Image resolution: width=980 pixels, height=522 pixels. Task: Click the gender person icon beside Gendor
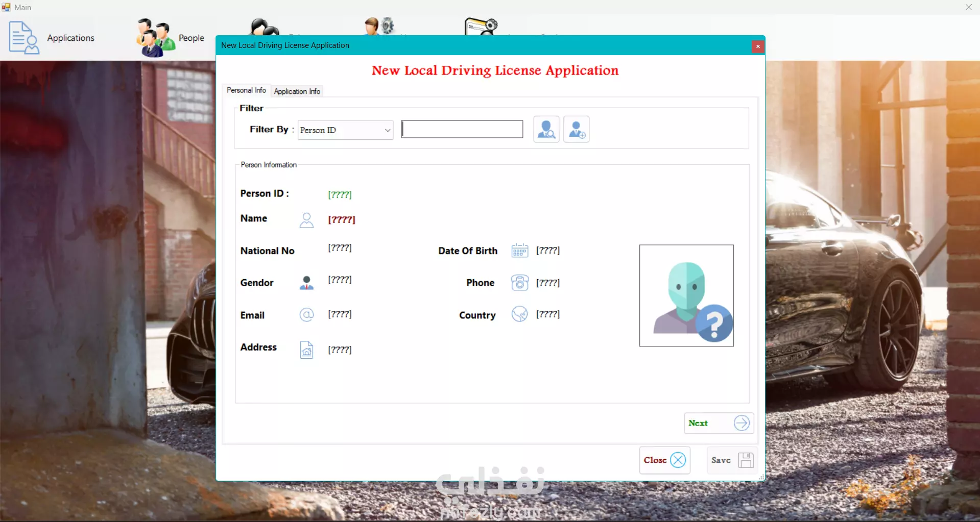306,283
